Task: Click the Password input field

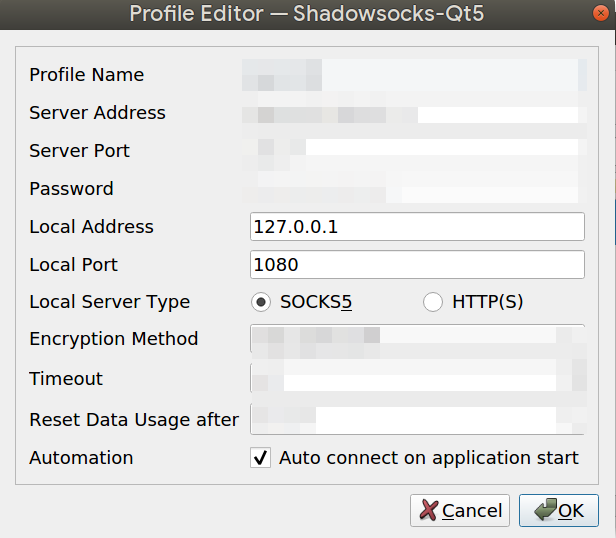Action: coord(417,189)
